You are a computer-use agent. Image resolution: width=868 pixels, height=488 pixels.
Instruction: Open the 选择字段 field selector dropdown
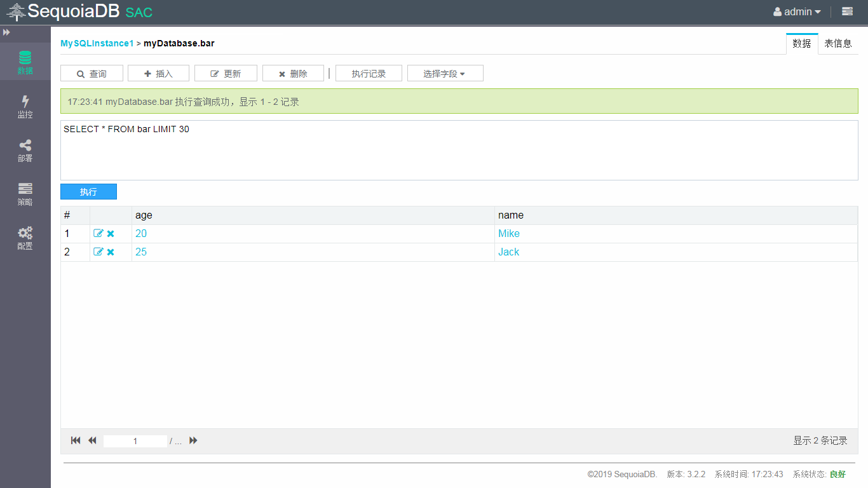click(445, 74)
